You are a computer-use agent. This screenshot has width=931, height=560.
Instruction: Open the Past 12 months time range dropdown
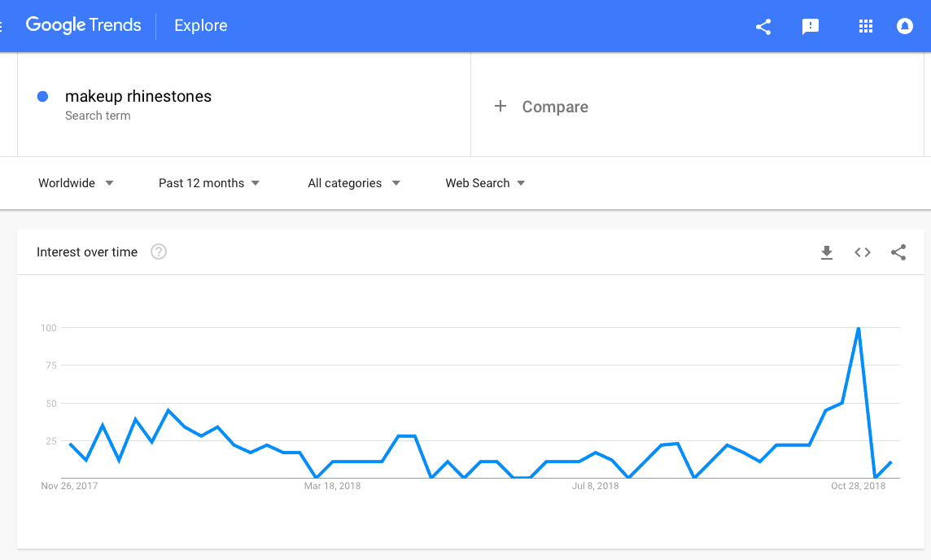[x=209, y=183]
